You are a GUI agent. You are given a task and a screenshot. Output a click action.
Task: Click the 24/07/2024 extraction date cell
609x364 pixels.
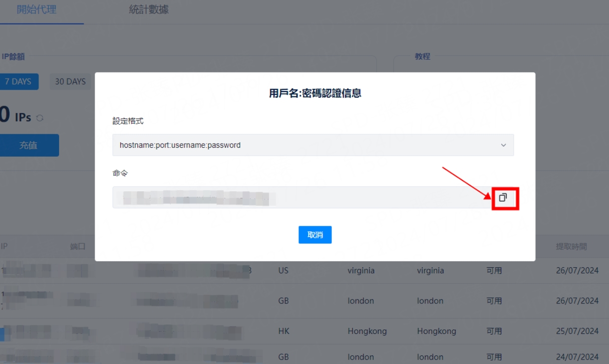click(577, 357)
